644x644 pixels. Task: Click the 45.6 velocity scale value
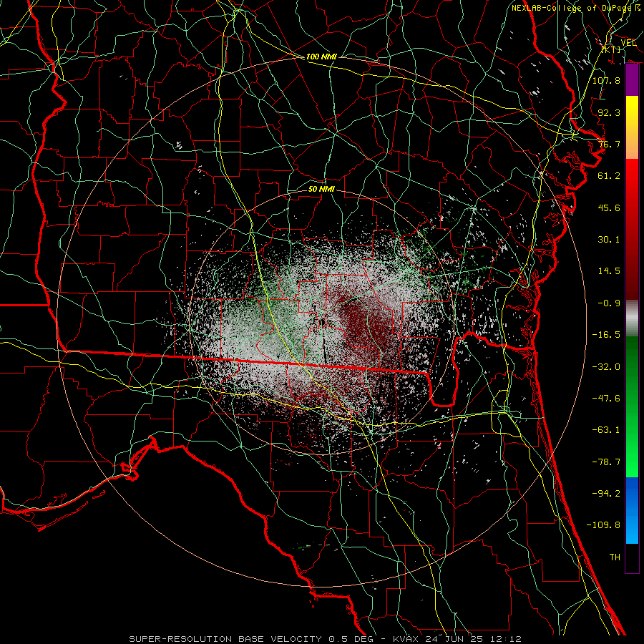pos(609,208)
